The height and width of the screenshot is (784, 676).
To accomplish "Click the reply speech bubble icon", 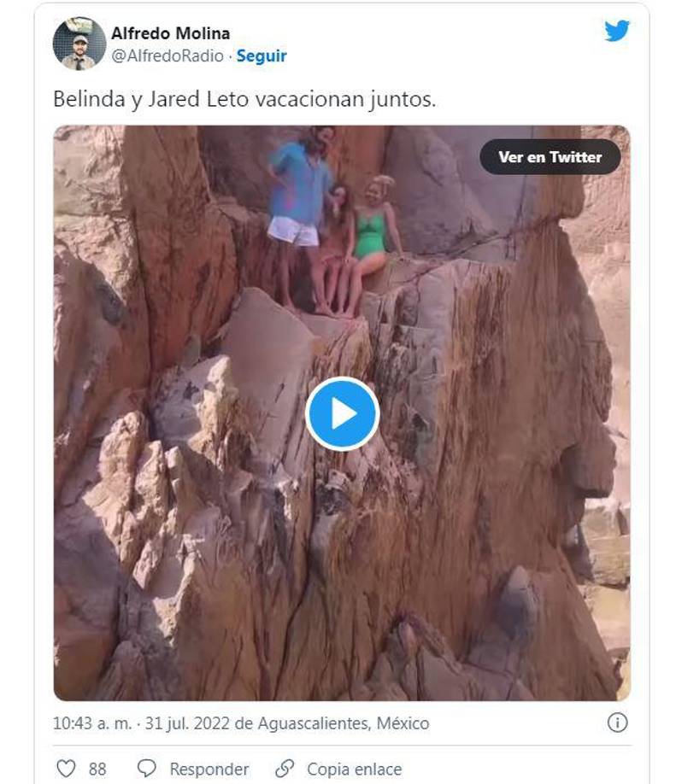I will coord(149,768).
